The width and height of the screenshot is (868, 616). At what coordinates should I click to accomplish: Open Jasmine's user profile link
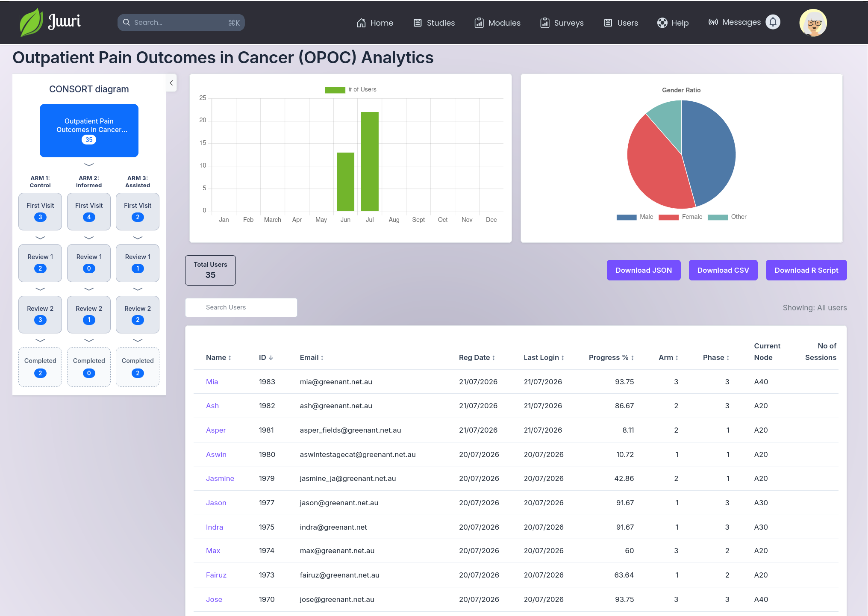[220, 478]
